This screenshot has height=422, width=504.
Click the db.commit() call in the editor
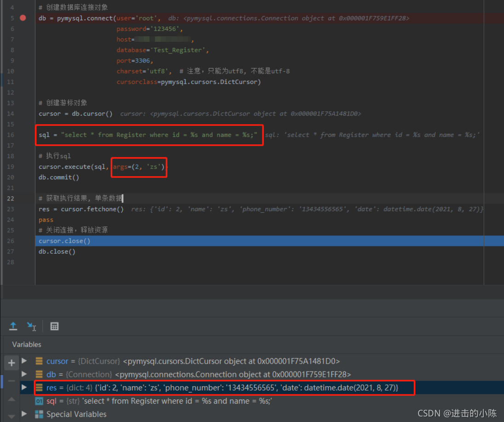[57, 177]
